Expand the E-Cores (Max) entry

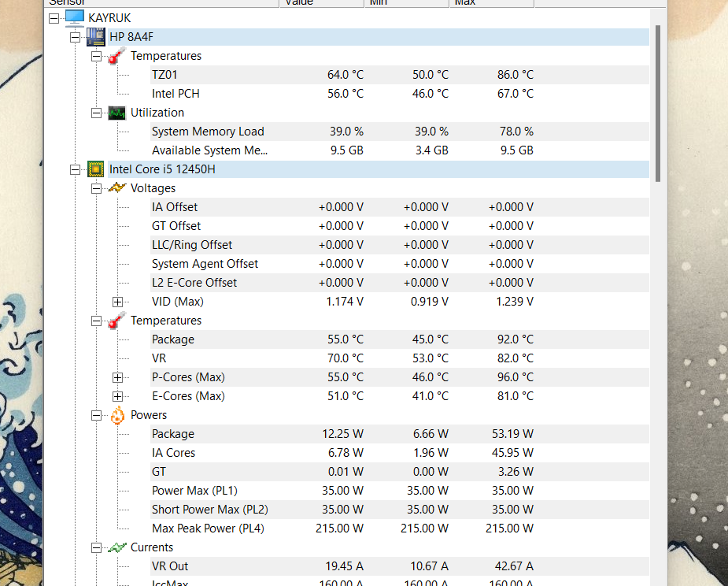pyautogui.click(x=117, y=396)
